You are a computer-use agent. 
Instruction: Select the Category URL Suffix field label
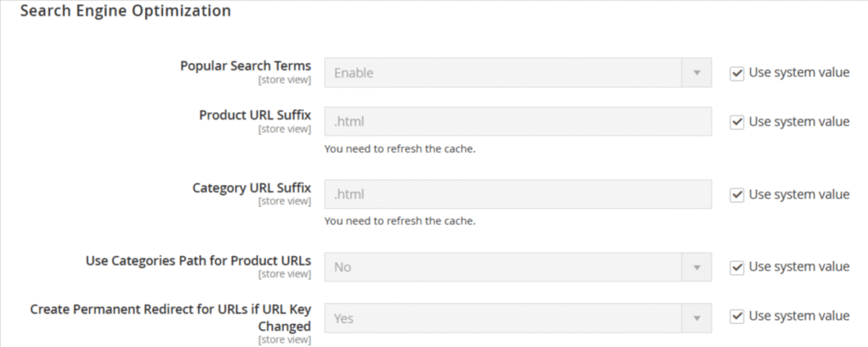tap(252, 187)
